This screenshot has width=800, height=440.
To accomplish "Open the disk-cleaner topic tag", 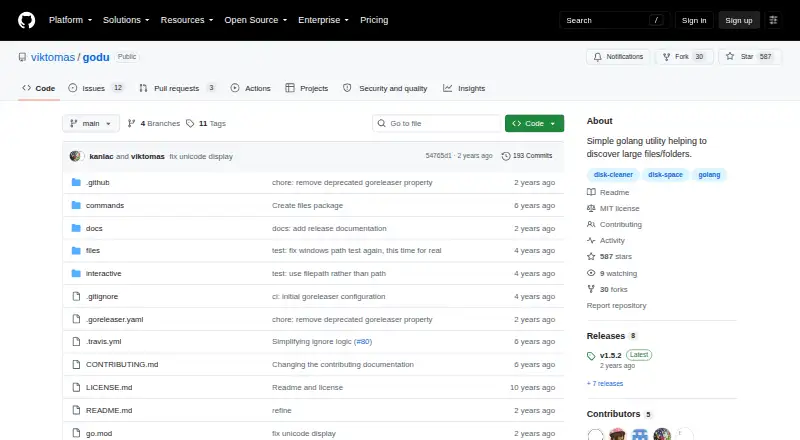I will click(x=613, y=175).
